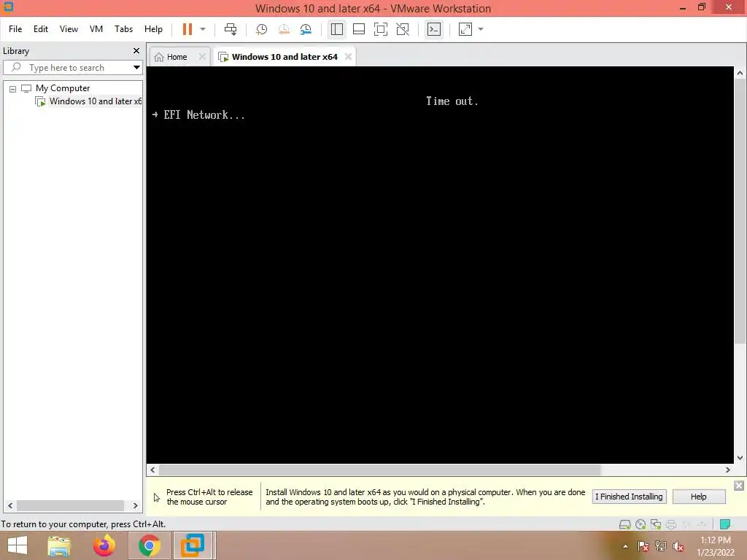Dismiss the install hint bar

pyautogui.click(x=738, y=486)
